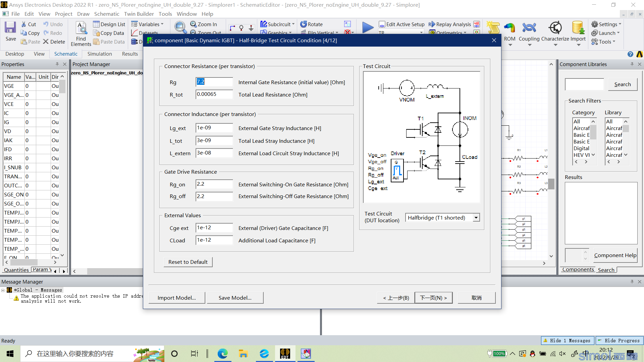The image size is (644, 362).
Task: Open the Variables dropdown
Action: pyautogui.click(x=148, y=24)
